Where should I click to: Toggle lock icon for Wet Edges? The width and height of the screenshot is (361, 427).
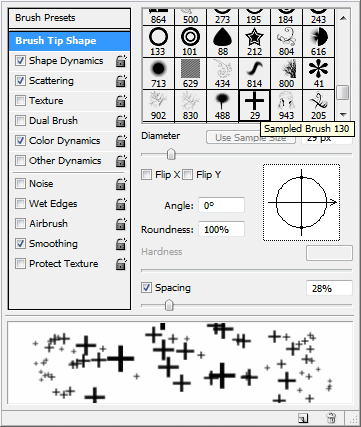pyautogui.click(x=121, y=204)
